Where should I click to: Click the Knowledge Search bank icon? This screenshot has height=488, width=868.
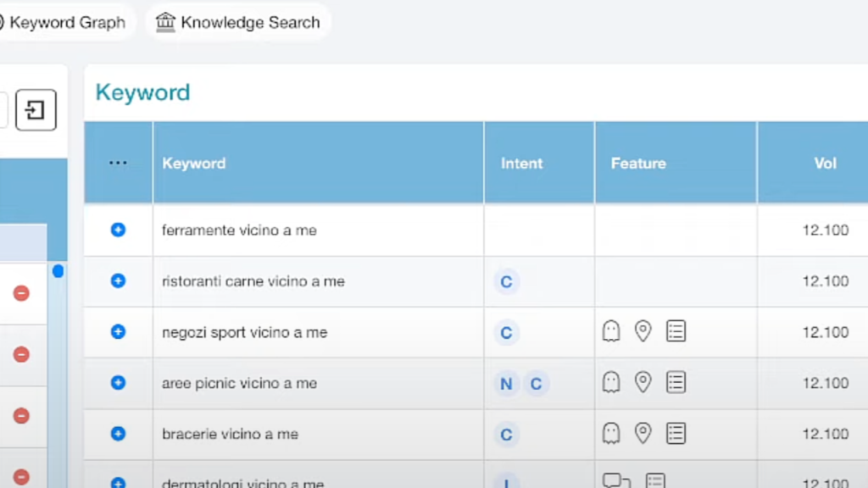(x=165, y=22)
